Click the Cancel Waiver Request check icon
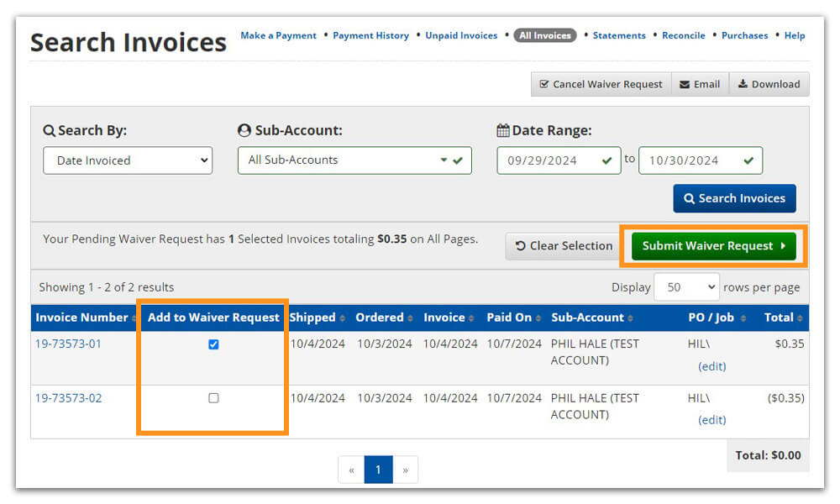 (544, 85)
